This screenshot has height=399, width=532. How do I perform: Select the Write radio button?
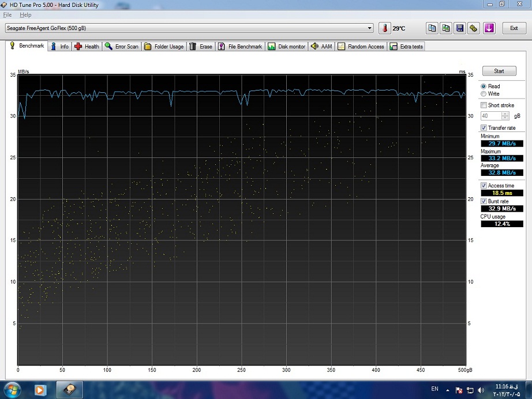tap(484, 93)
